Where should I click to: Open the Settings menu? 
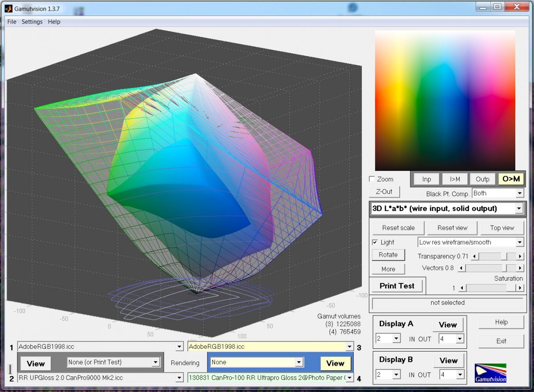click(32, 22)
